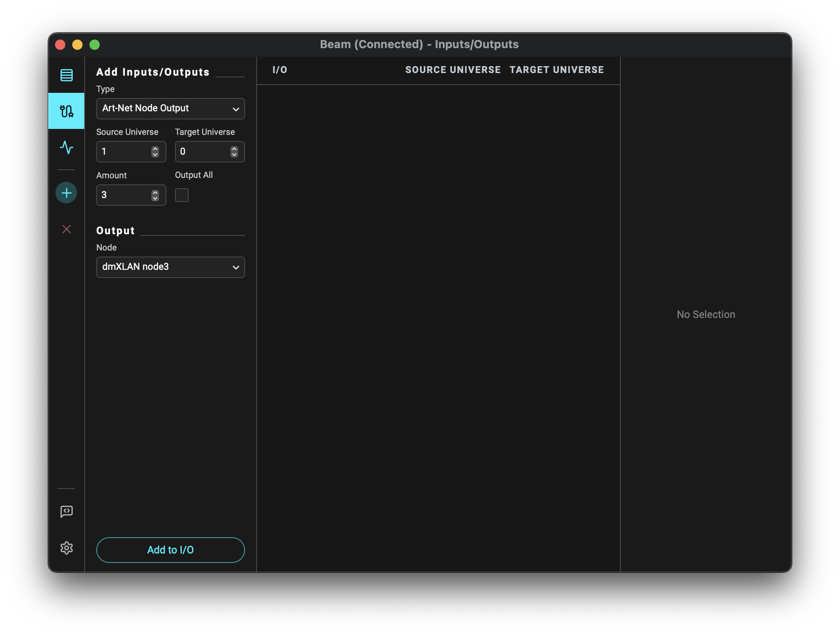Toggle the Output All checkbox
This screenshot has width=840, height=636.
point(182,194)
